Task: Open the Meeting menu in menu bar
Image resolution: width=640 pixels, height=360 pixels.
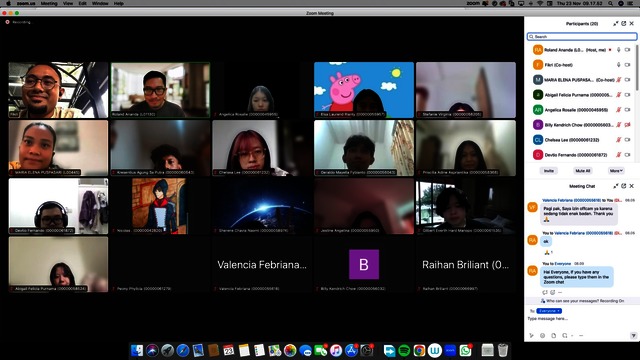Action: 49,3
